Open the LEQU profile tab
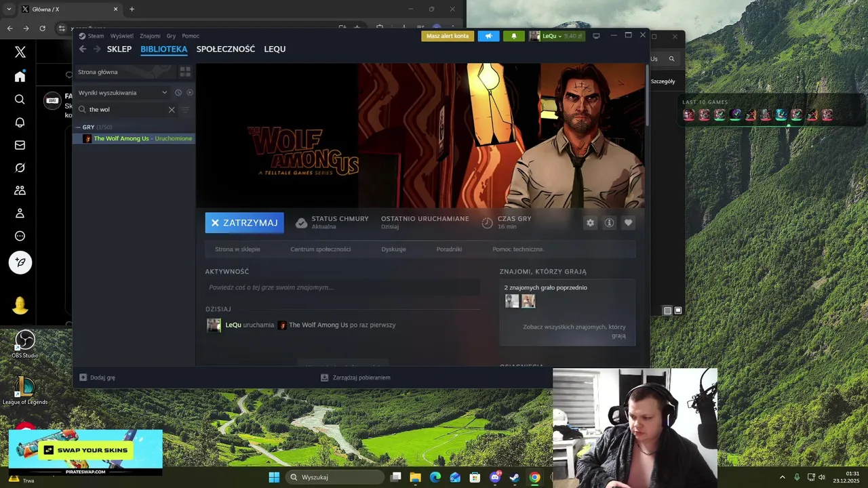 coord(275,49)
